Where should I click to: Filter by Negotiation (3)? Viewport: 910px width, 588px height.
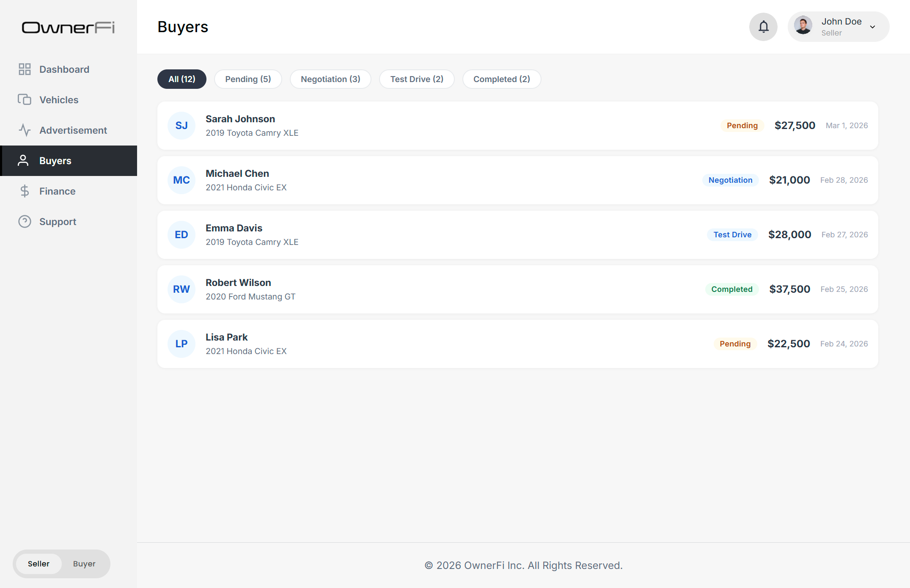[330, 79]
